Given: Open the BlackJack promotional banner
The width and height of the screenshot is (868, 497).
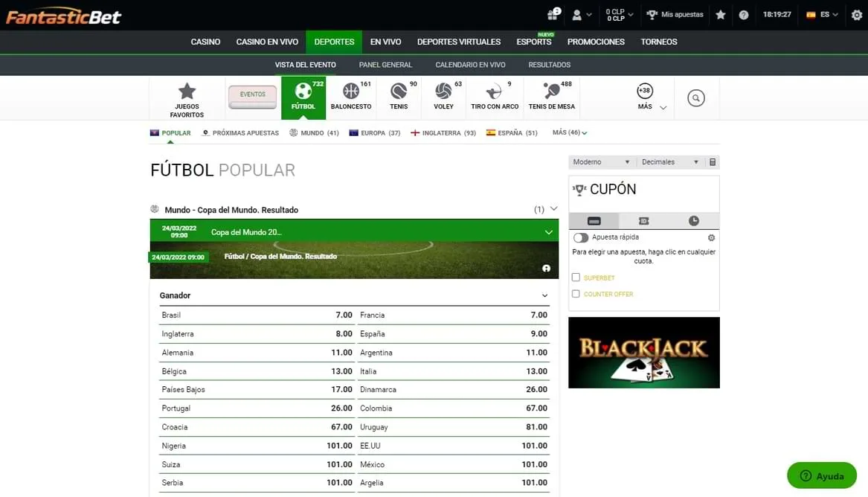Looking at the screenshot, I should [x=644, y=353].
